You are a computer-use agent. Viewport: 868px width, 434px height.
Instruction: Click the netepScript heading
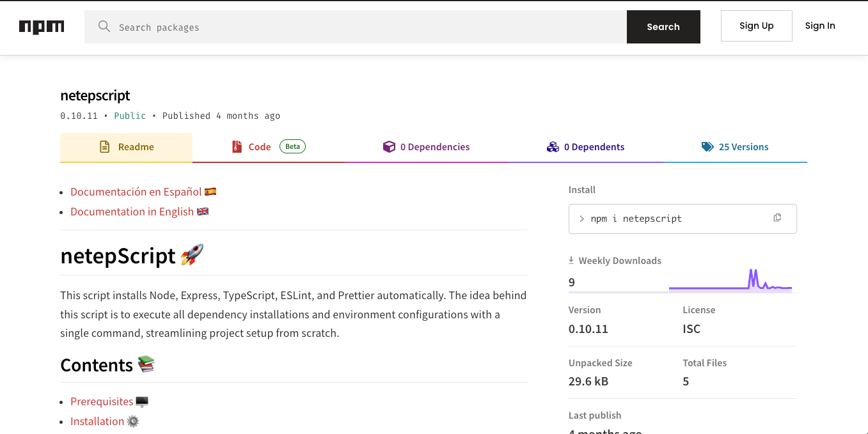point(118,256)
